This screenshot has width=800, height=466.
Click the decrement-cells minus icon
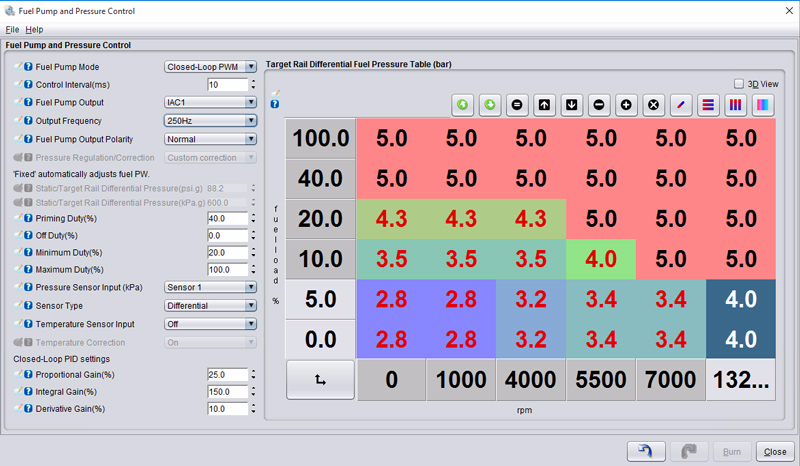(x=599, y=104)
